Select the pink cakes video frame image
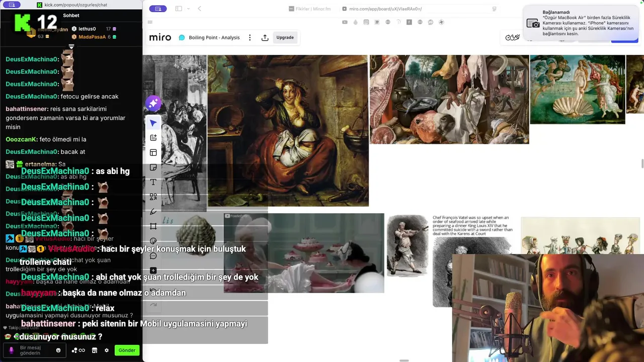Screen dimensions: 644x362 click(x=304, y=253)
